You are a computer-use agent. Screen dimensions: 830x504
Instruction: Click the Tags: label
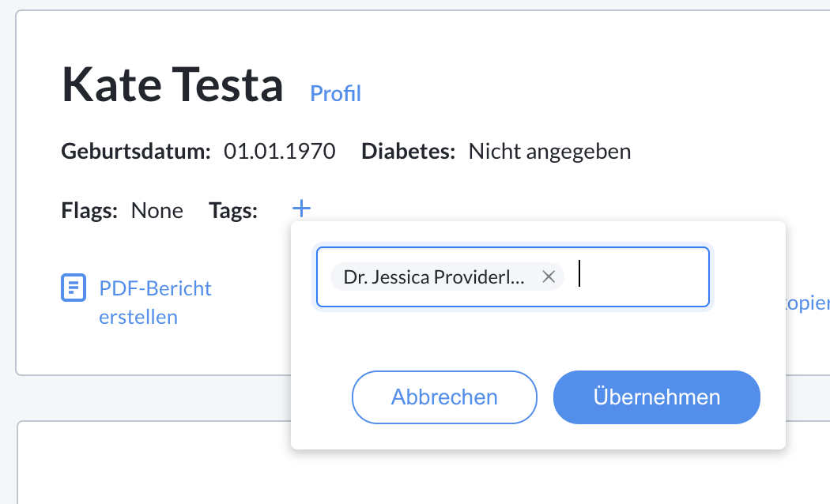[233, 210]
